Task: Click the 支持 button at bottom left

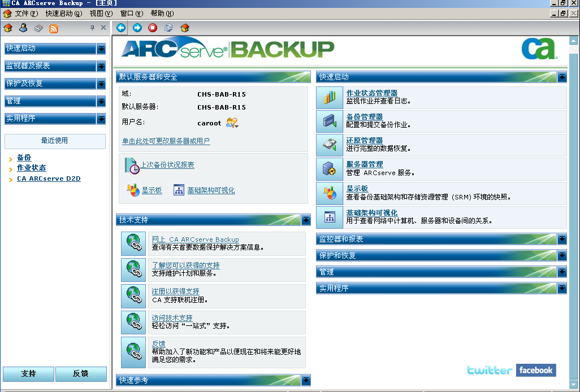Action: [x=28, y=374]
